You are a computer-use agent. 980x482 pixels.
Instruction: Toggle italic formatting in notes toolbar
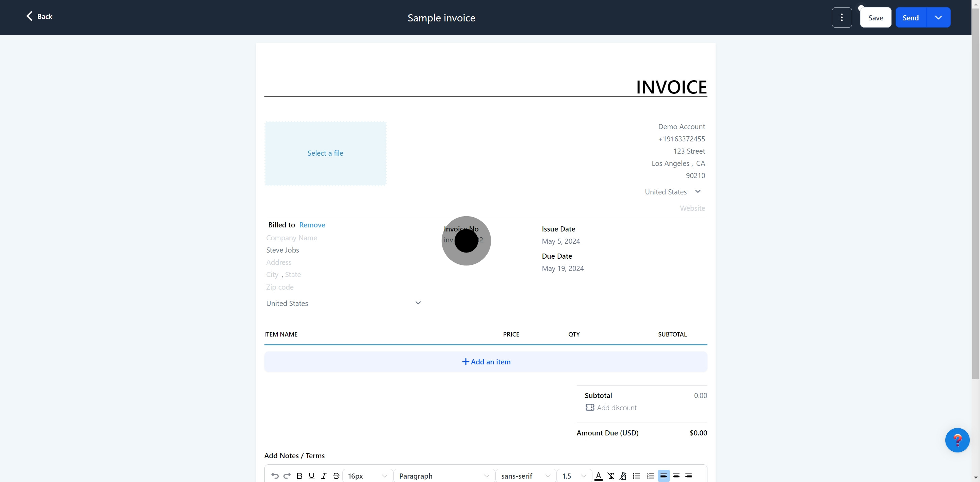(x=324, y=476)
